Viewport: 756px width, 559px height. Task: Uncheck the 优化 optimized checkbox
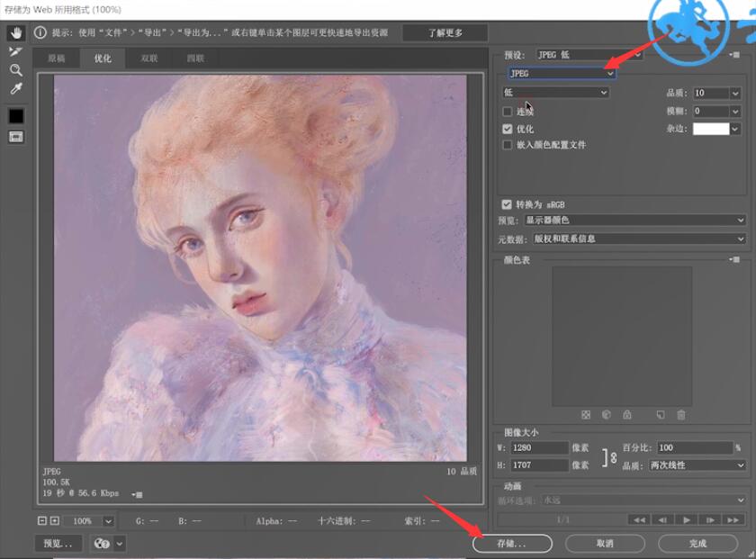pos(508,129)
